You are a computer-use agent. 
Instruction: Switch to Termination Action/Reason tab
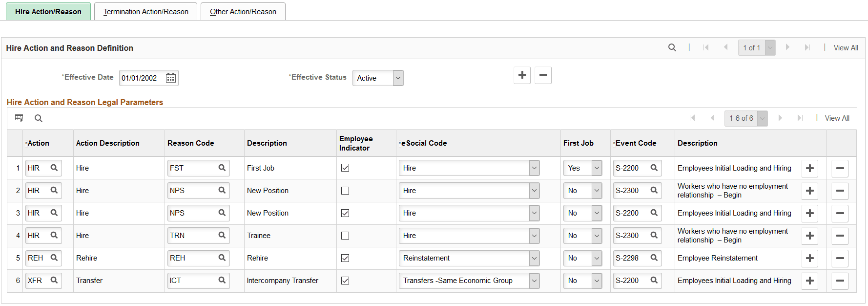tap(145, 12)
